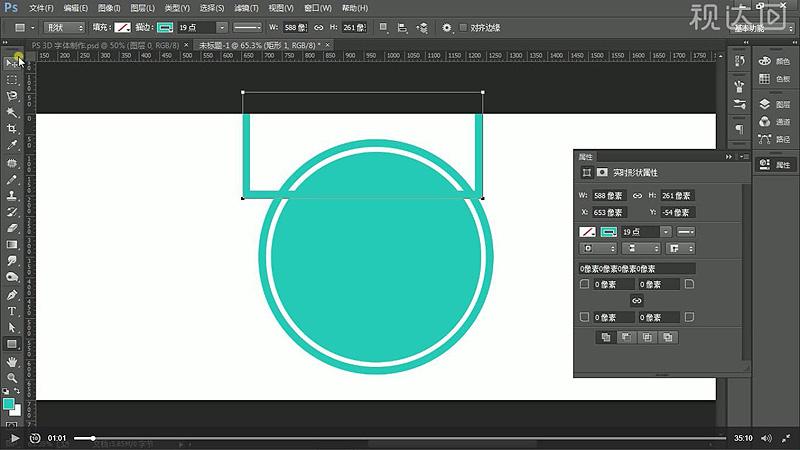This screenshot has width=800, height=450.
Task: Select the Brush tool
Action: tap(11, 180)
